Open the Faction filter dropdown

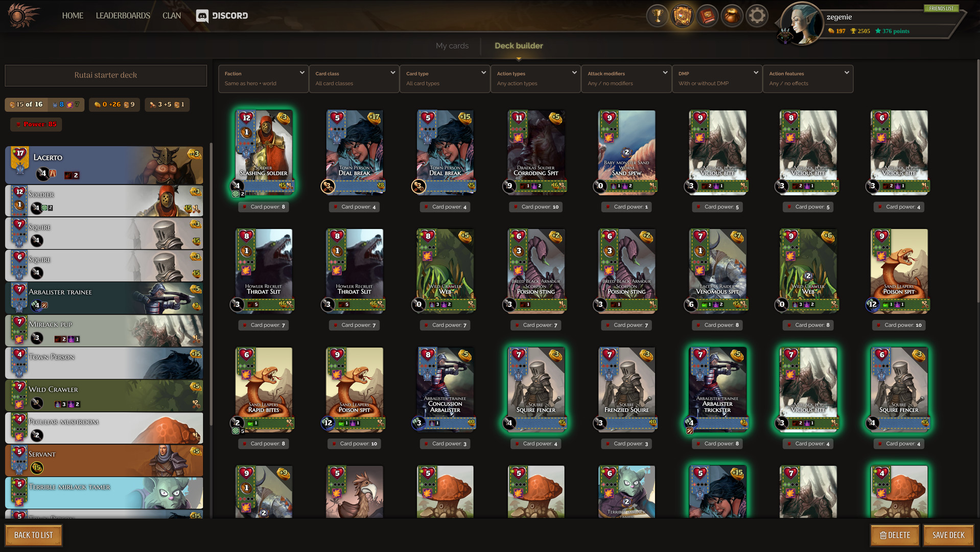(263, 79)
